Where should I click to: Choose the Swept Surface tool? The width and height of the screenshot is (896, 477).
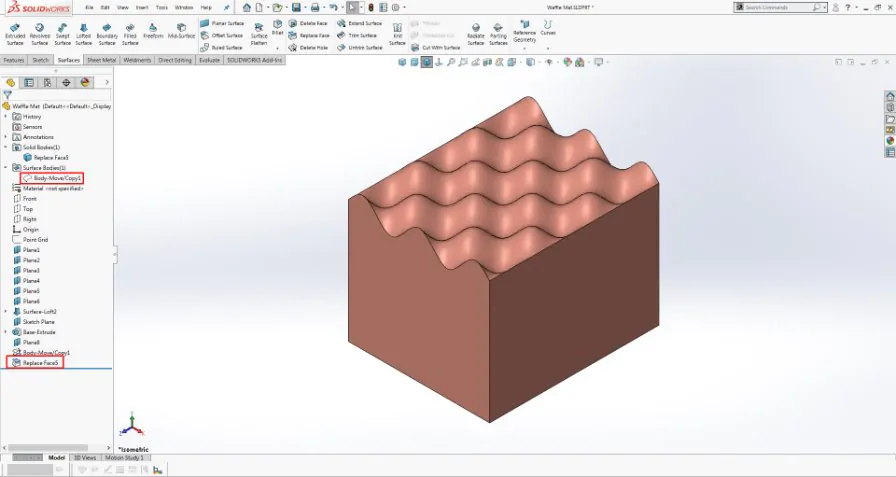(63, 34)
